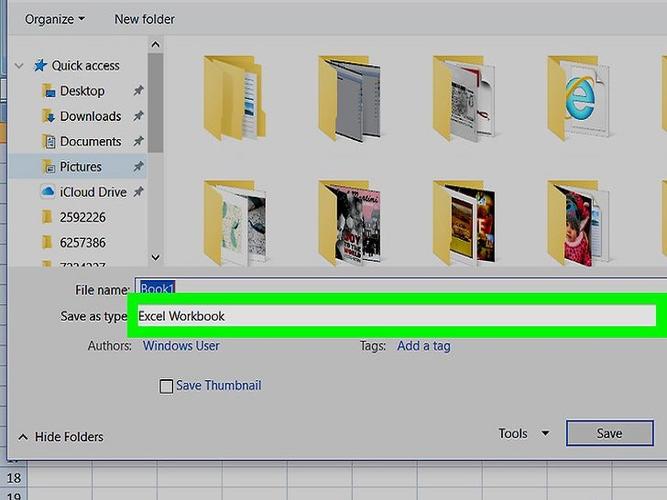Click the Save button
This screenshot has width=667, height=500.
610,433
